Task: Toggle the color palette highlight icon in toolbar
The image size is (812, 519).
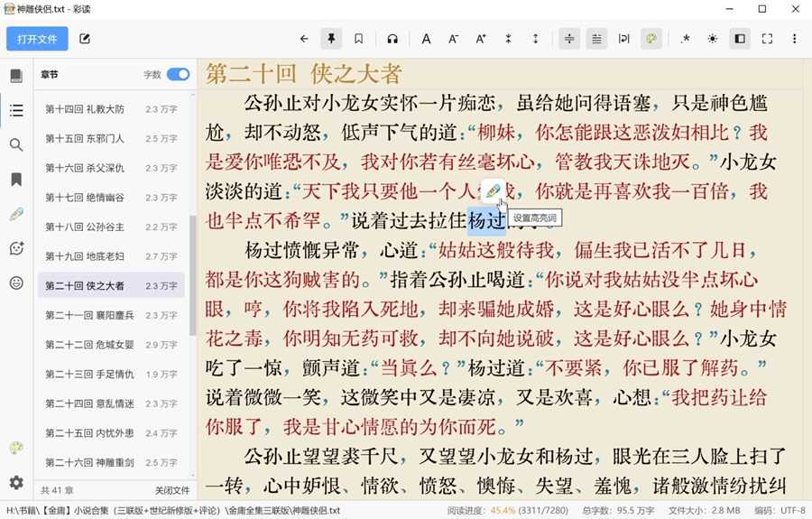Action: [651, 39]
